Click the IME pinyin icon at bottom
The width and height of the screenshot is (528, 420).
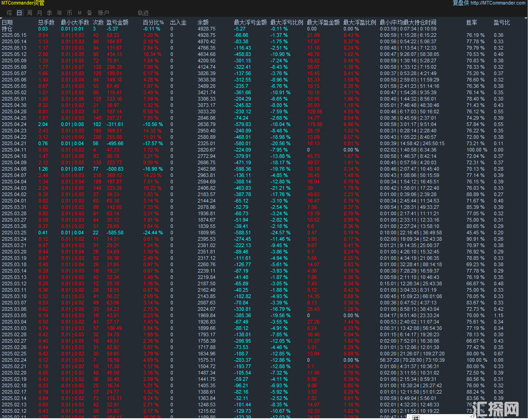[415, 416]
